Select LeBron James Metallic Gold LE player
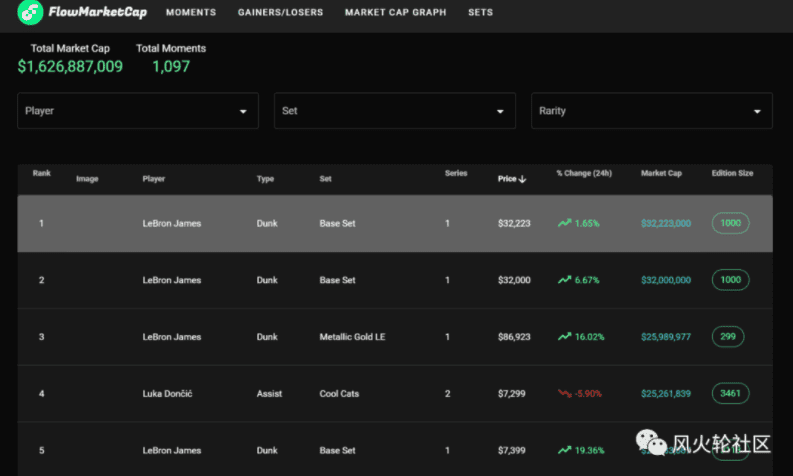The height and width of the screenshot is (476, 793). 171,336
